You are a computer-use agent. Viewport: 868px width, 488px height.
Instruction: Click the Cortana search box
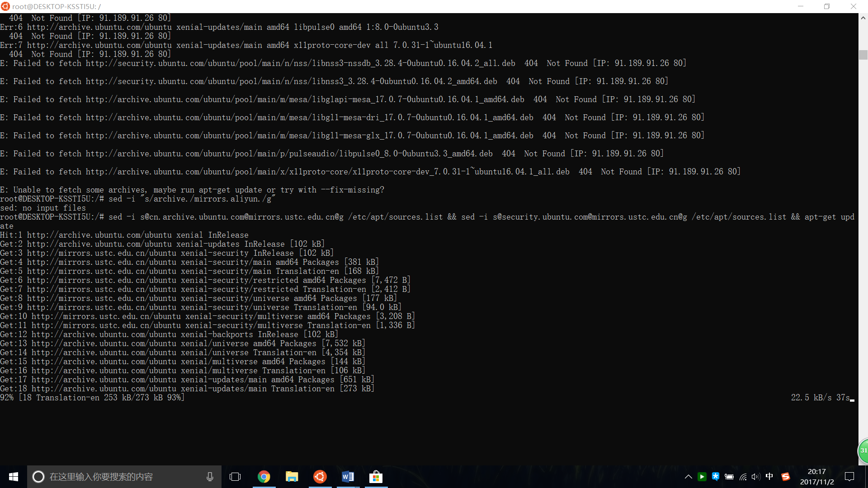click(x=124, y=477)
